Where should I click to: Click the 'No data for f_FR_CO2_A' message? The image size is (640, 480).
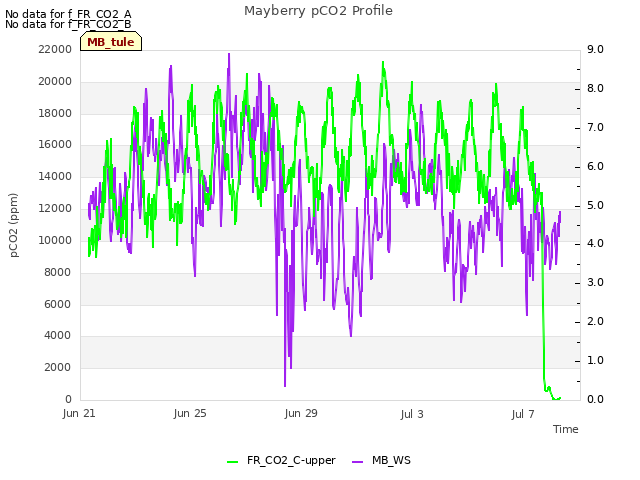coord(68,14)
